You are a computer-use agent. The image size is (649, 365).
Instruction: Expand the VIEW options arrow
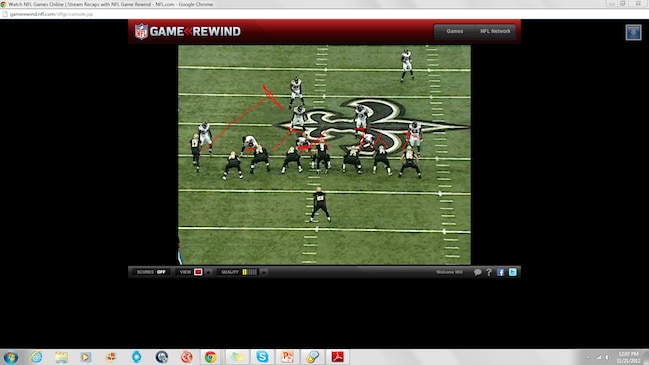(x=208, y=272)
